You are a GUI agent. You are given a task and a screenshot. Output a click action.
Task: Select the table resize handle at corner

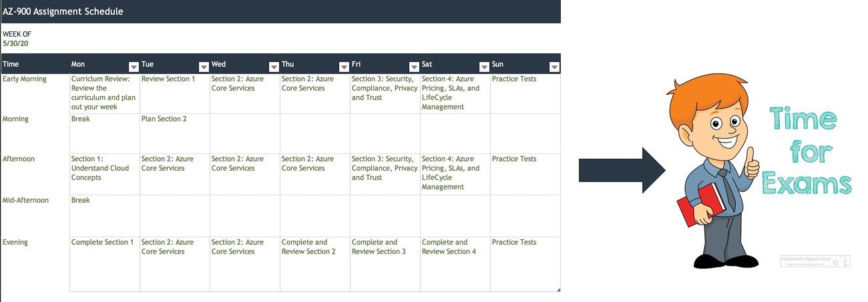coord(558,289)
